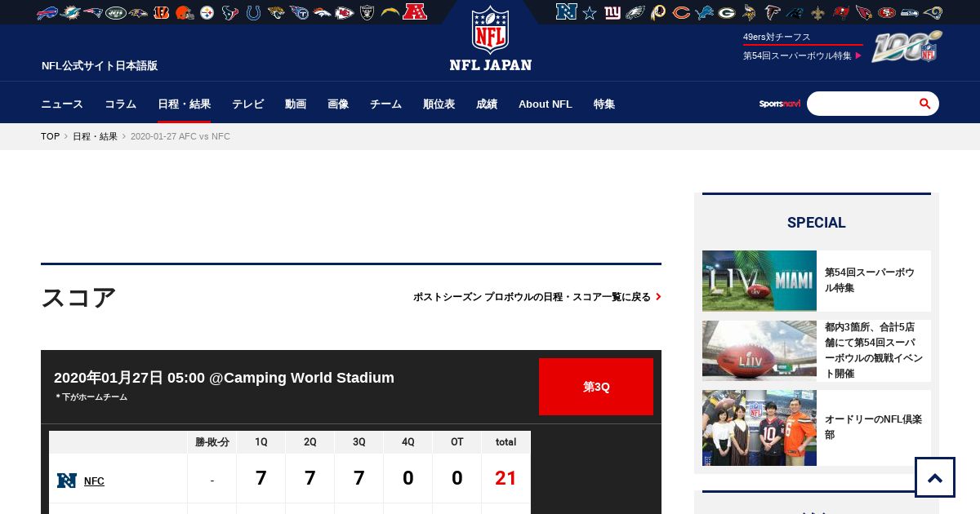Open the Seattle Seahawks logo
The image size is (980, 514).
910,12
